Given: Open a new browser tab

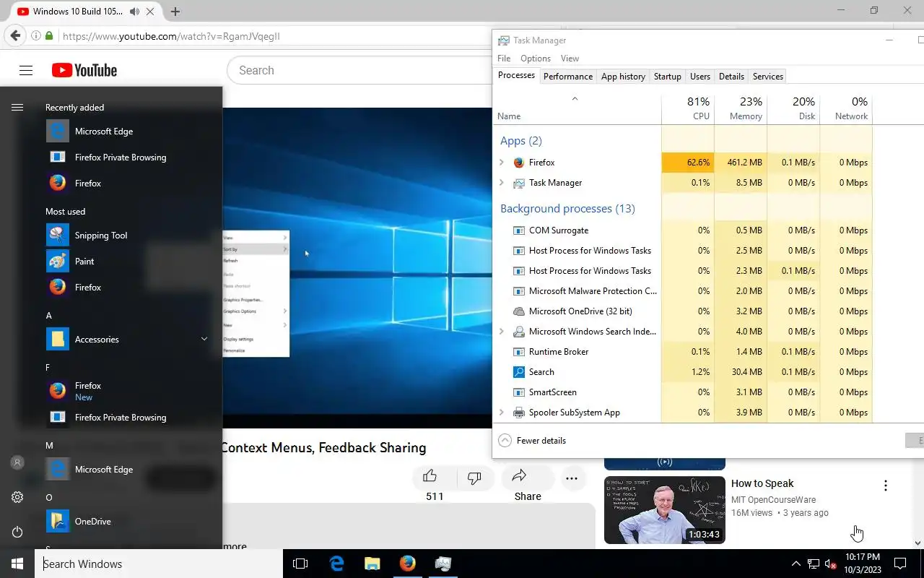Looking at the screenshot, I should [x=175, y=12].
